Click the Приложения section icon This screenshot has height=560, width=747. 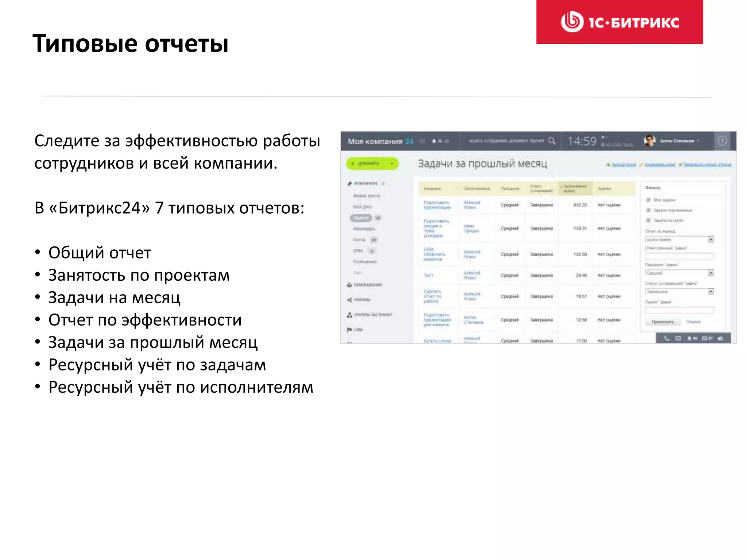click(x=349, y=285)
